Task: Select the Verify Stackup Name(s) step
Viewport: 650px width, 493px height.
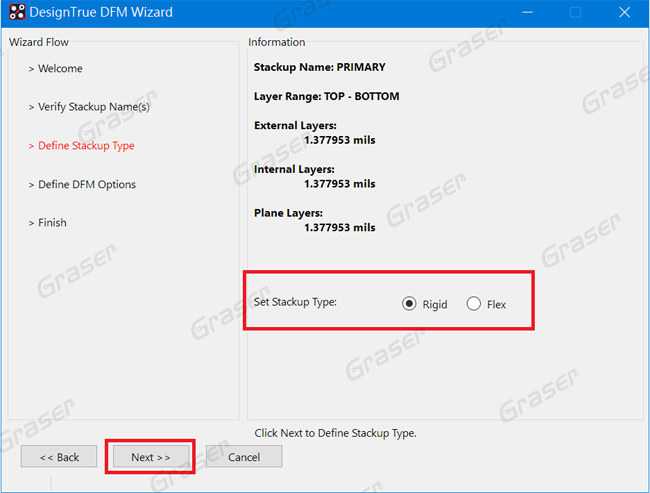Action: click(x=94, y=107)
